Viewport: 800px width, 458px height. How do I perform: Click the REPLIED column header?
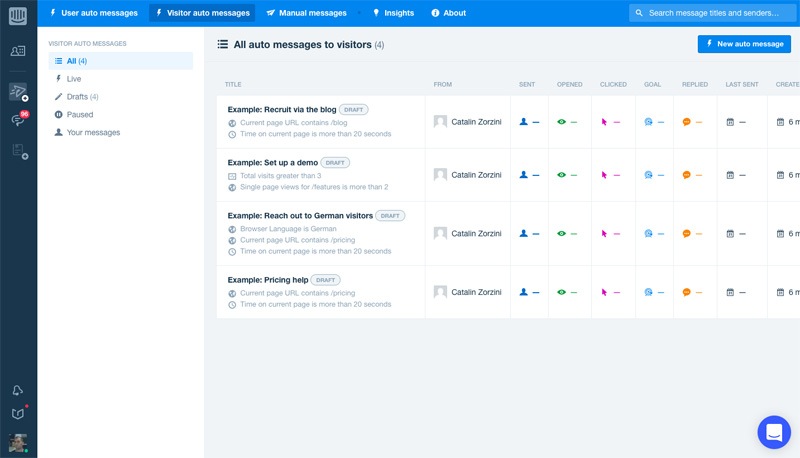point(695,85)
